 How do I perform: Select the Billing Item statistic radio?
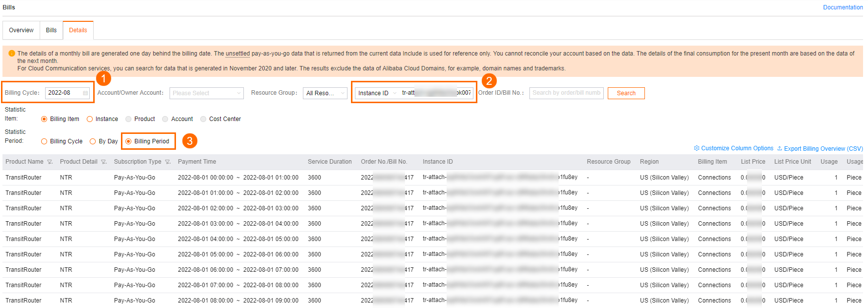[x=44, y=119]
